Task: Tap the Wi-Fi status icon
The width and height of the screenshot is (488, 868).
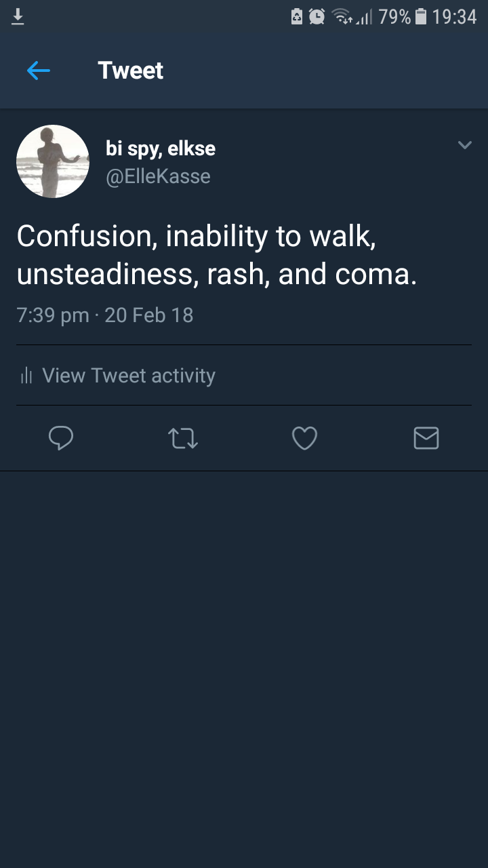Action: 342,17
